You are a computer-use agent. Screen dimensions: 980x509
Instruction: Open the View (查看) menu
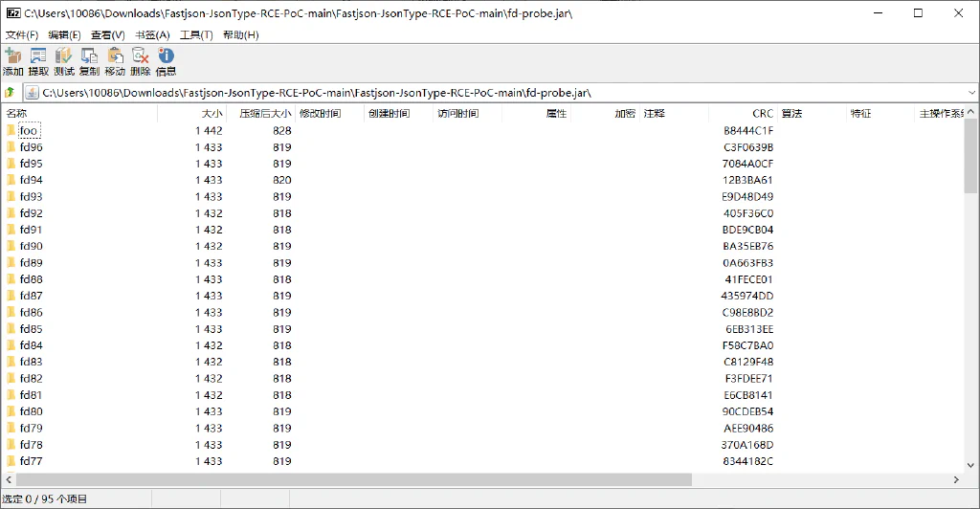[x=107, y=35]
